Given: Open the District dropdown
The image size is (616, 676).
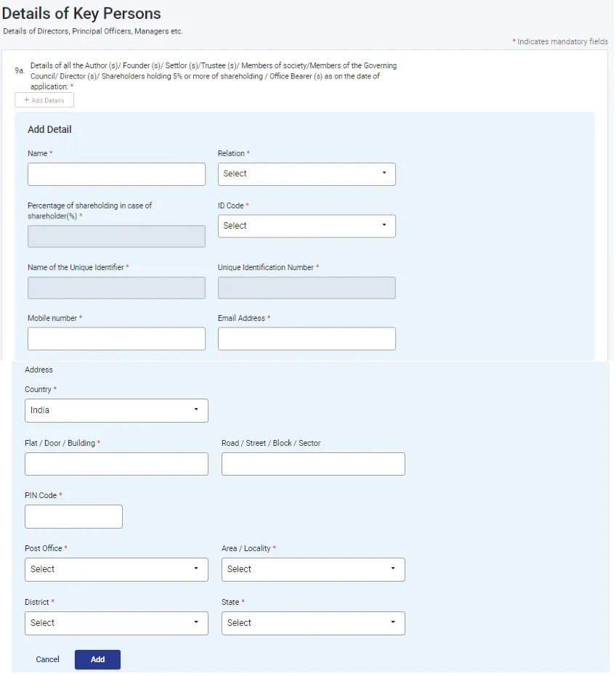Looking at the screenshot, I should click(116, 623).
